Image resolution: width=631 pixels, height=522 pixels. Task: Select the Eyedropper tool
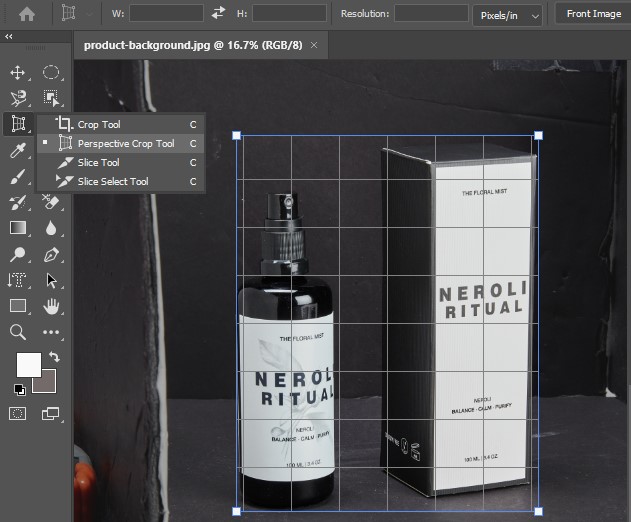[x=18, y=151]
